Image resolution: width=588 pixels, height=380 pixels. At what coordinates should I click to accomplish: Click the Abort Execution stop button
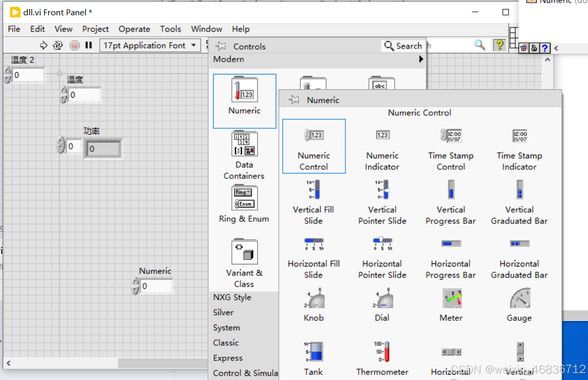75,45
